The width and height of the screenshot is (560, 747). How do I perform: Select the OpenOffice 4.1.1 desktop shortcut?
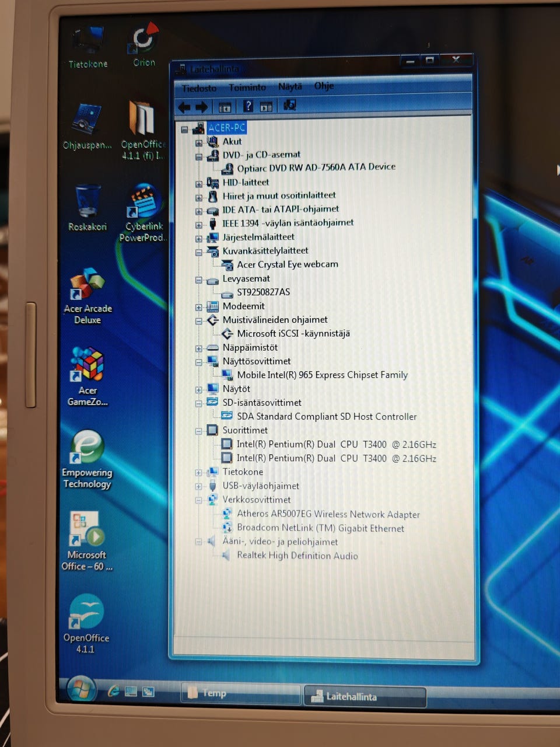point(86,623)
